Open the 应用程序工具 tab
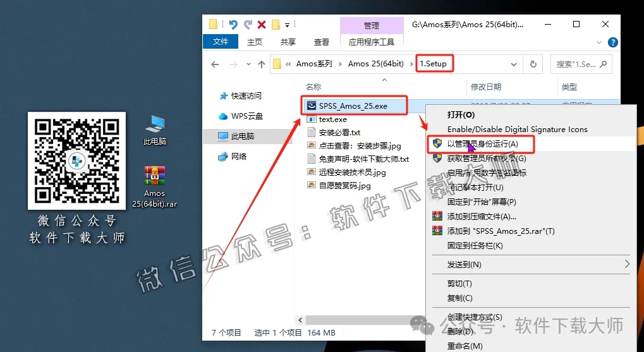Screen dimensions: 644x352 click(x=372, y=42)
